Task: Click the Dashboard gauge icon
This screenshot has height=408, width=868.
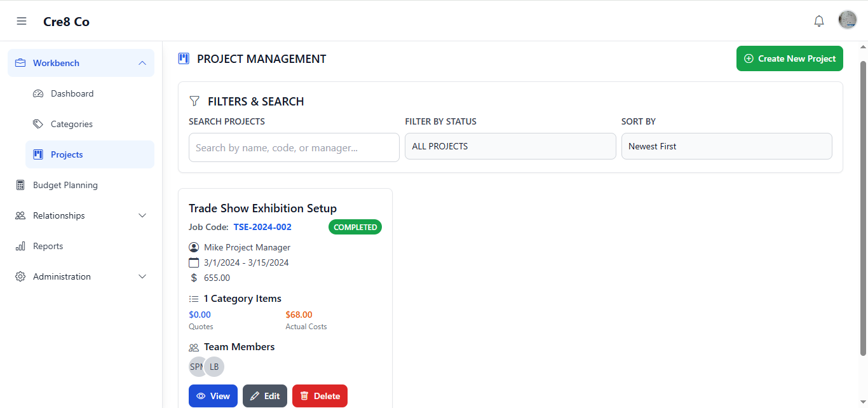Action: point(38,93)
